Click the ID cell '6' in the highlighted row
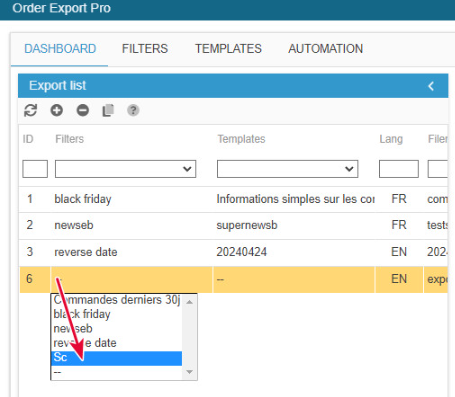 pyautogui.click(x=35, y=279)
